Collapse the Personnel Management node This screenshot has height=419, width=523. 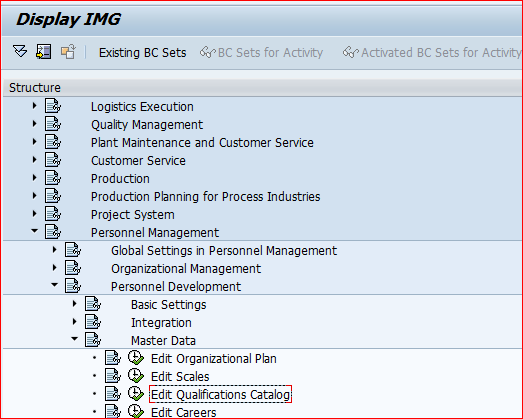(34, 231)
